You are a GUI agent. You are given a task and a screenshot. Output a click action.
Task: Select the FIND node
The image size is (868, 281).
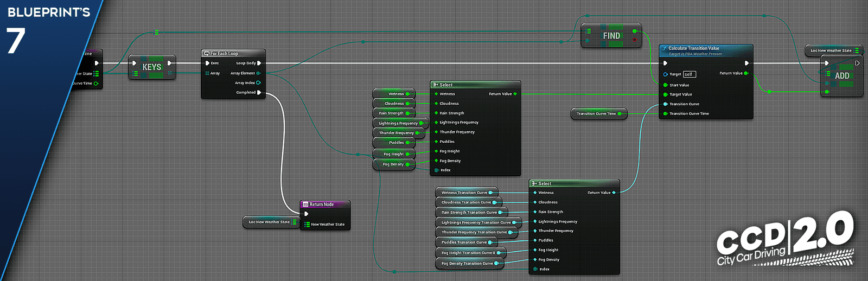click(x=611, y=36)
